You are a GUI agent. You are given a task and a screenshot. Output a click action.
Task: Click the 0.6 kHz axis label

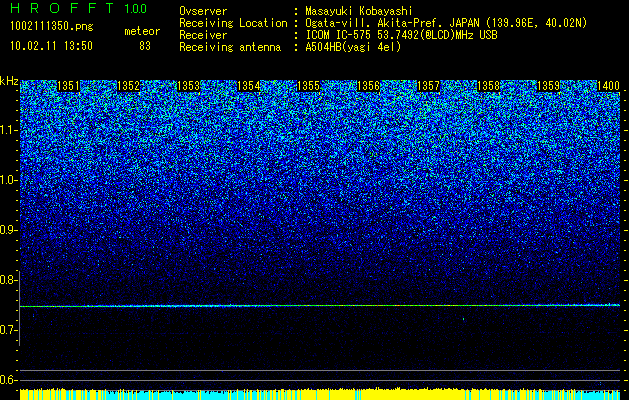point(8,380)
